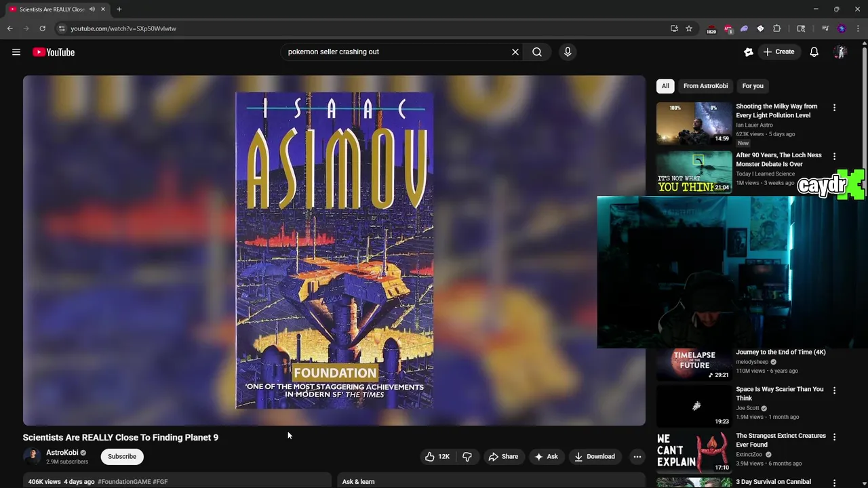Open the YouTube guide hamburger menu
The image size is (868, 488).
tap(16, 52)
